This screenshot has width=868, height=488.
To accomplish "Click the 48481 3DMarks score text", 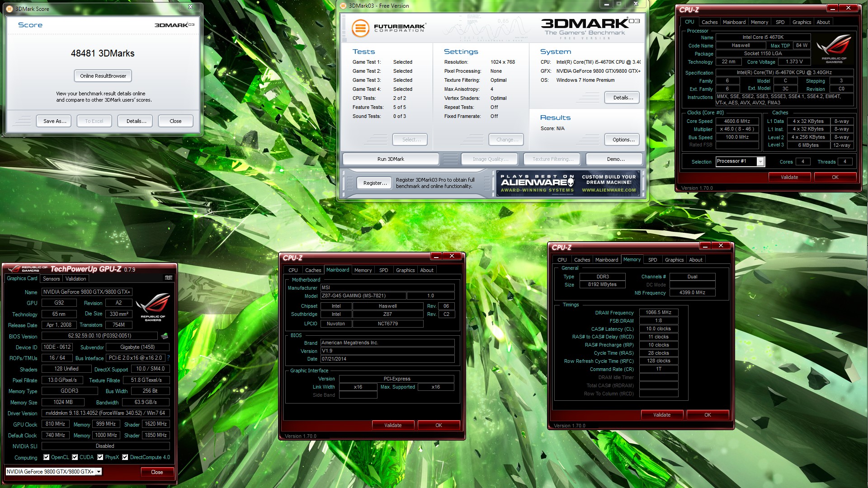I will pyautogui.click(x=103, y=53).
